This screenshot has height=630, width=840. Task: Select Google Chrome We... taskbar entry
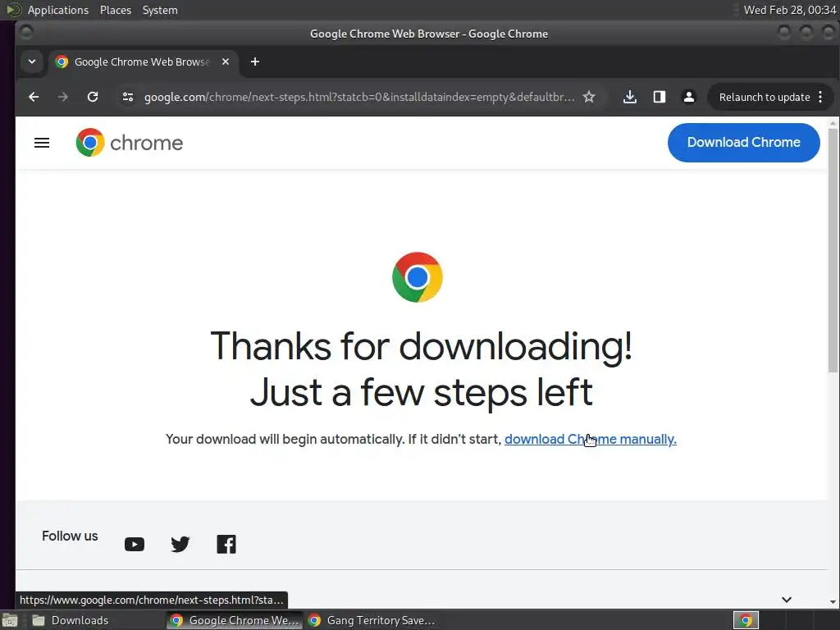[x=235, y=620]
